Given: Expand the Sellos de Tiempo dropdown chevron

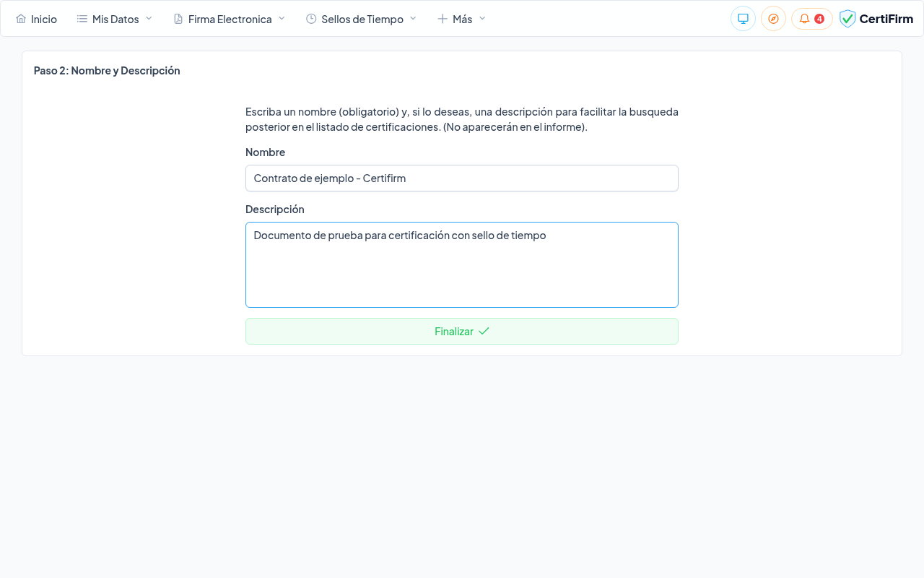Looking at the screenshot, I should pyautogui.click(x=413, y=18).
